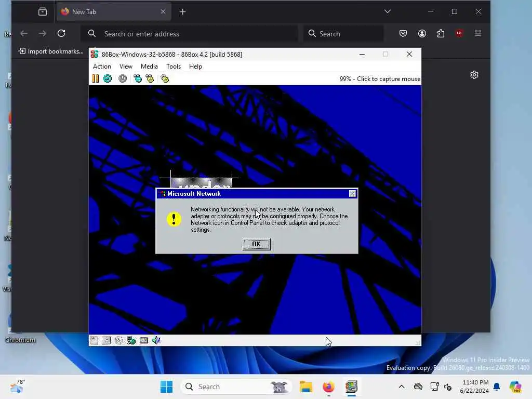Open the weather widget showing 78°
Screen dimensions: 532x399
coord(17,387)
